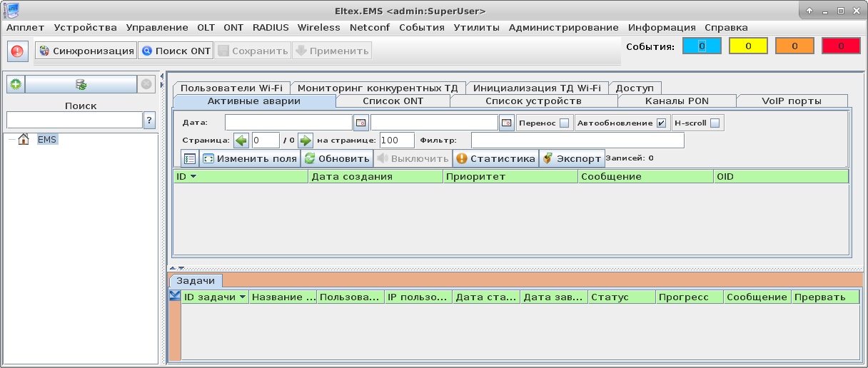Click the Изменить поля button

[x=249, y=158]
